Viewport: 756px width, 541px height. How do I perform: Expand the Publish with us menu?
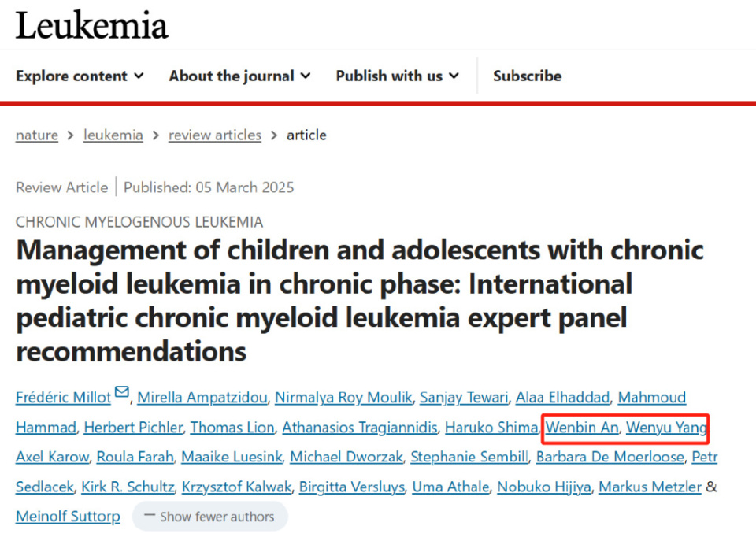click(397, 76)
